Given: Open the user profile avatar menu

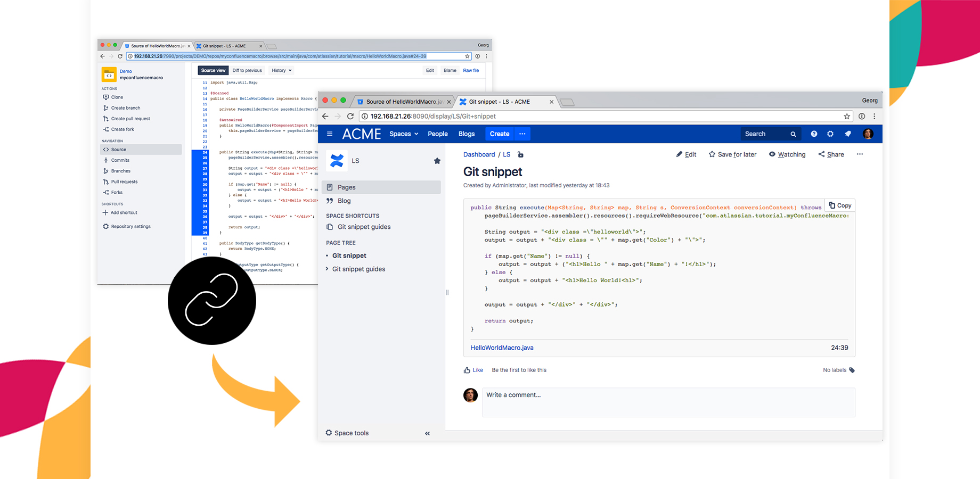Looking at the screenshot, I should pyautogui.click(x=868, y=134).
